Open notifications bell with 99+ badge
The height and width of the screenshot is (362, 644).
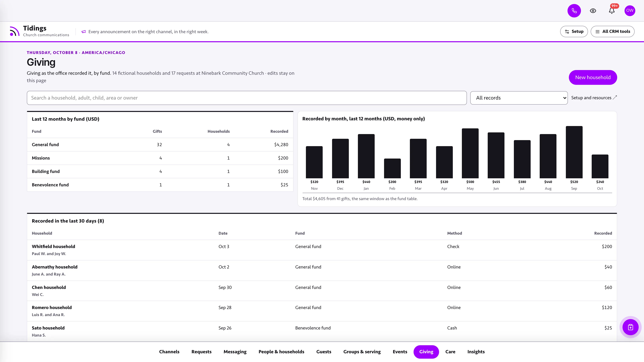611,11
